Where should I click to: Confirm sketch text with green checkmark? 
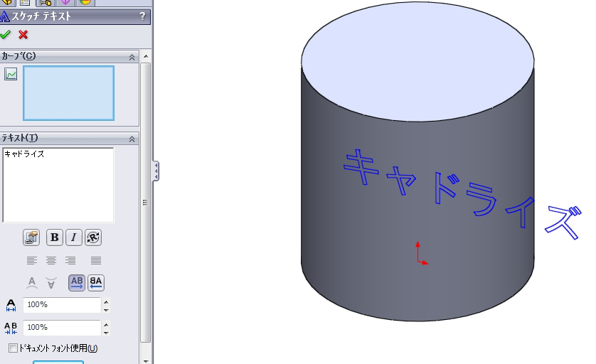pos(6,35)
